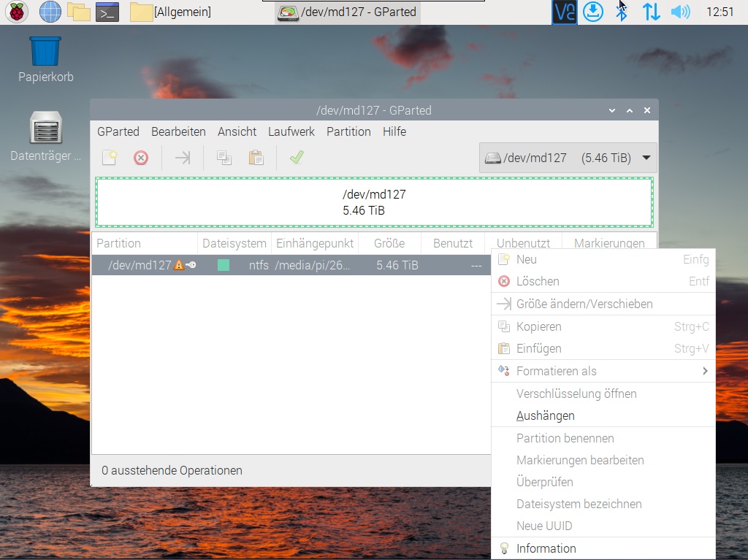Select the /dev/md127 disk graphic bar
Viewport: 748px width, 560px height.
tap(374, 202)
